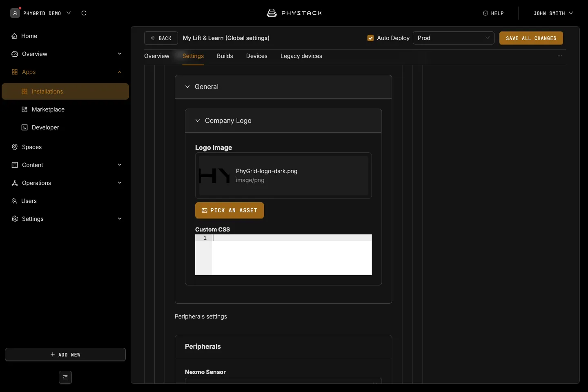
Task: Click the info icon beside PhyGrid Demo
Action: [x=84, y=13]
